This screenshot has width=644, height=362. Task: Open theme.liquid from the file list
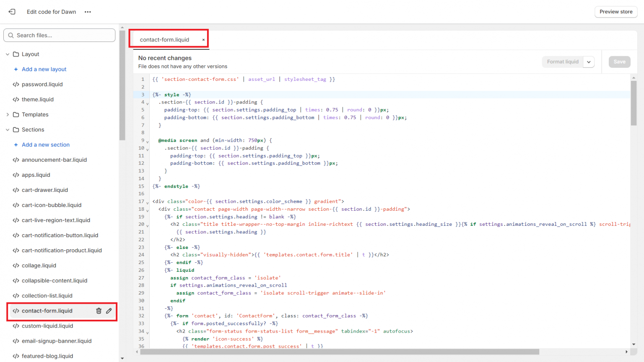coord(38,100)
